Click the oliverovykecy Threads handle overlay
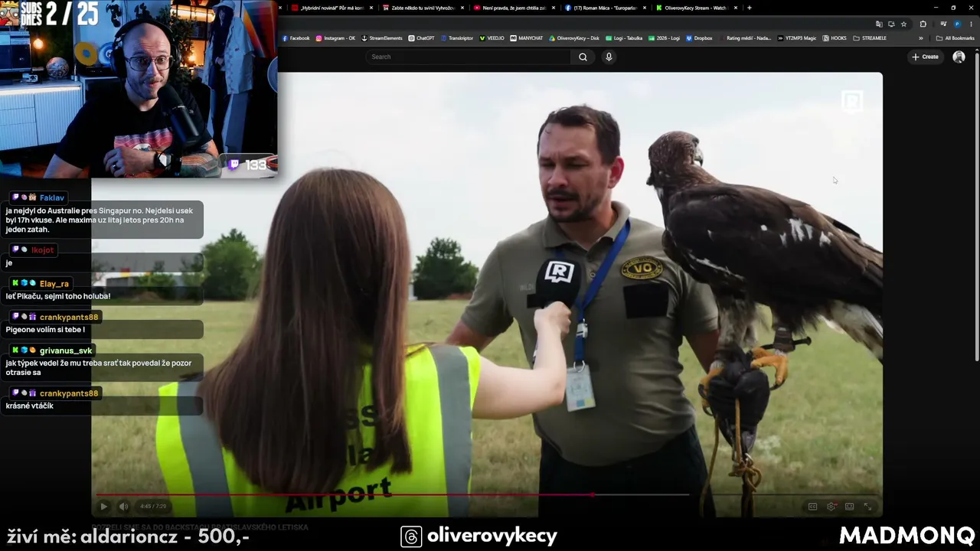This screenshot has width=980, height=551. tap(479, 536)
